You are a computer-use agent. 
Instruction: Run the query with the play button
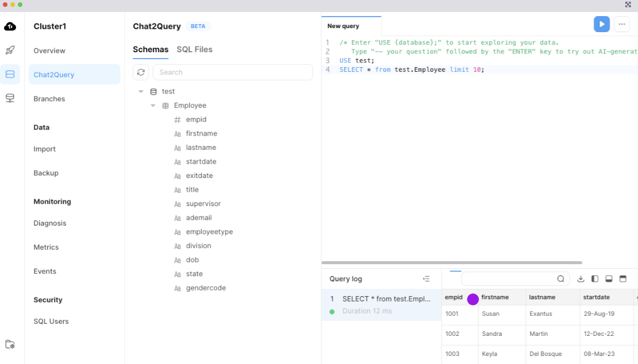pos(601,24)
